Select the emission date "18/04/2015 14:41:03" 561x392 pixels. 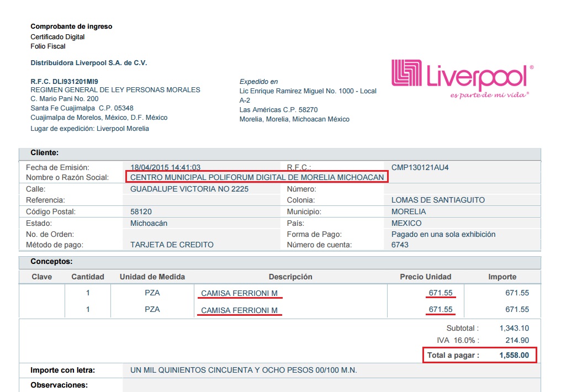tap(165, 167)
